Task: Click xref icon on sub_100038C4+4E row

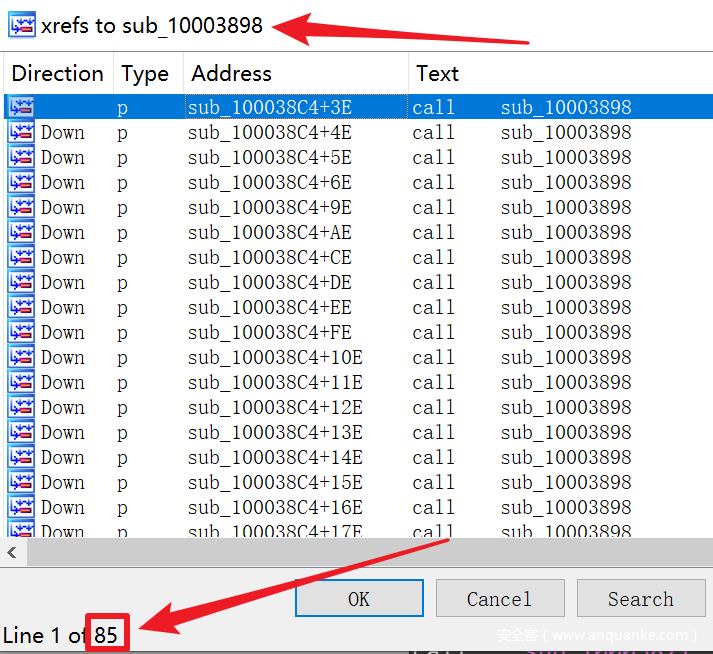Action: 21,132
